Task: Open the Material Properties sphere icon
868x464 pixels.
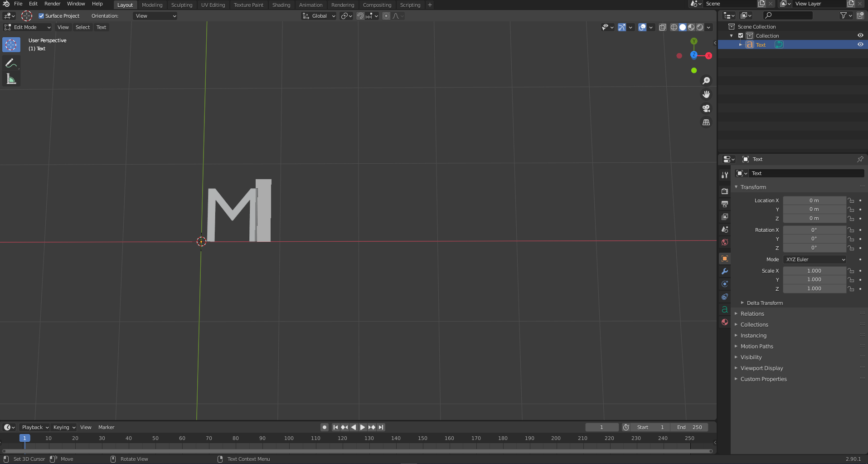Action: [x=724, y=322]
